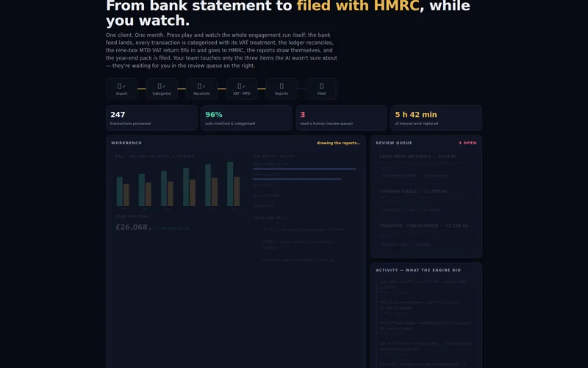588x368 pixels.
Task: Click the REVIEW QUEUE heading
Action: click(394, 143)
